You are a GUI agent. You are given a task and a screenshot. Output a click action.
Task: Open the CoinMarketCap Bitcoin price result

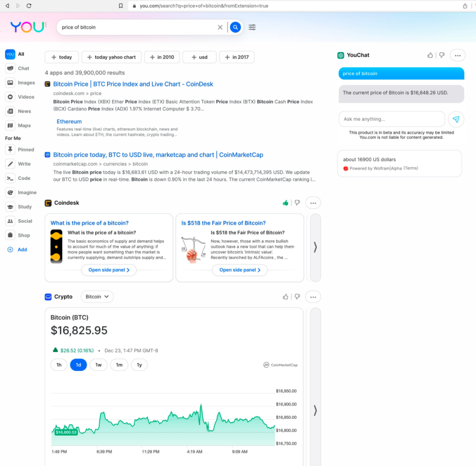[158, 155]
